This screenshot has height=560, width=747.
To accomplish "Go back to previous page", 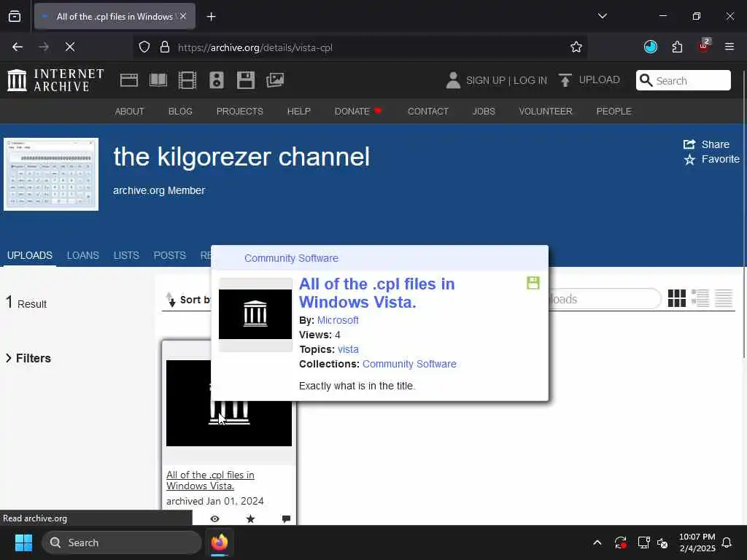I will tap(18, 47).
